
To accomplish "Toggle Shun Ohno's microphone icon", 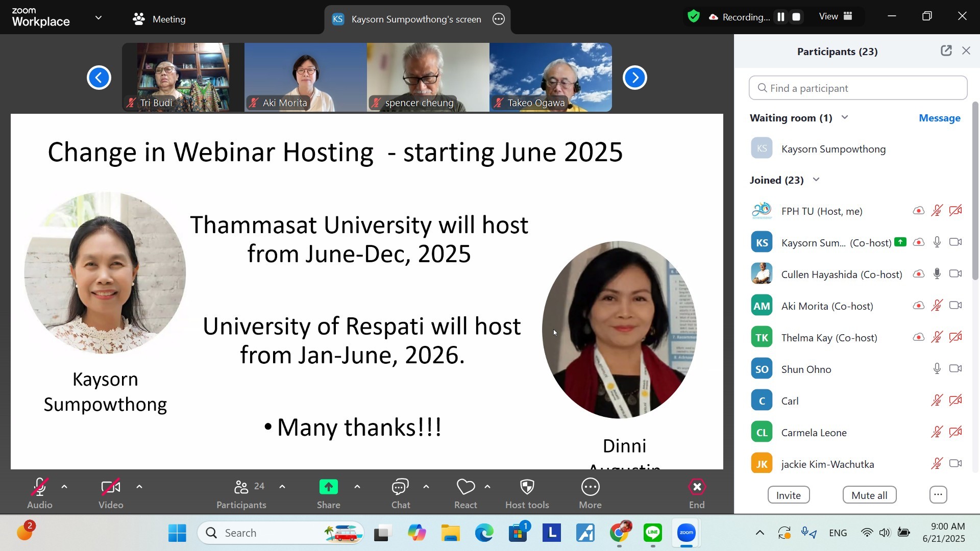I will point(937,369).
